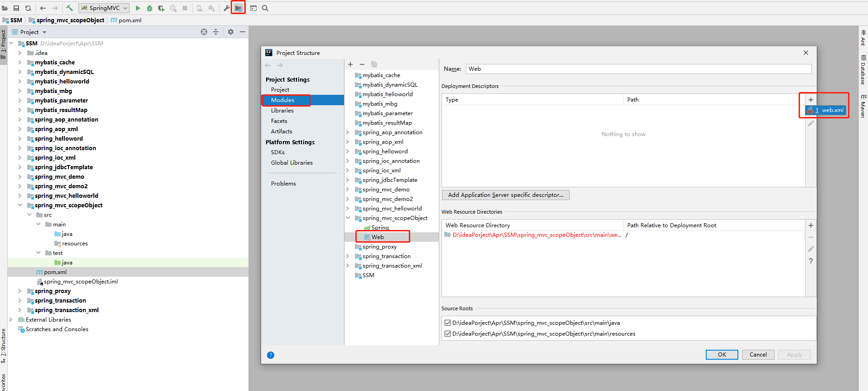Open the SpringMVC run configuration dropdown

pos(104,8)
